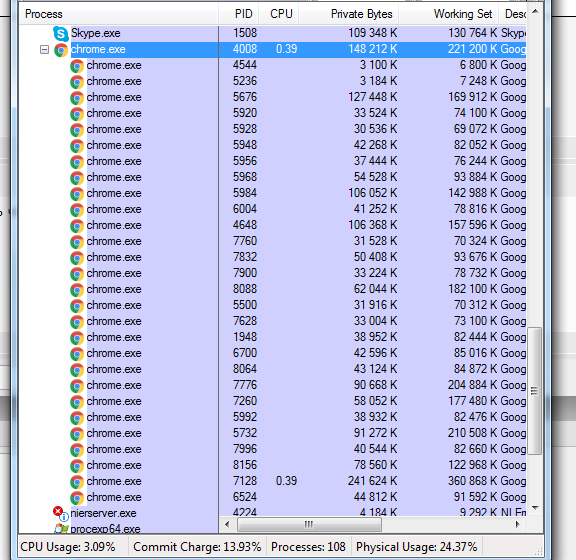Click the Chrome icon in row PID 8088

pos(77,290)
